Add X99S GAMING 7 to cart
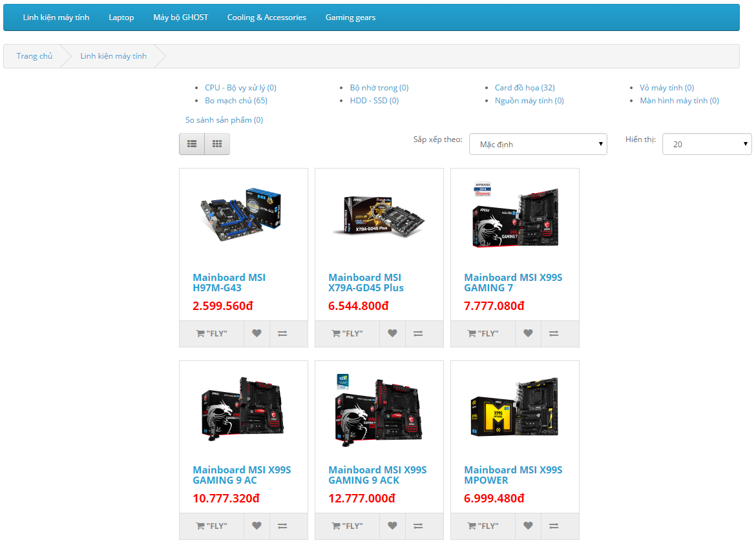756x547 pixels. click(x=483, y=333)
